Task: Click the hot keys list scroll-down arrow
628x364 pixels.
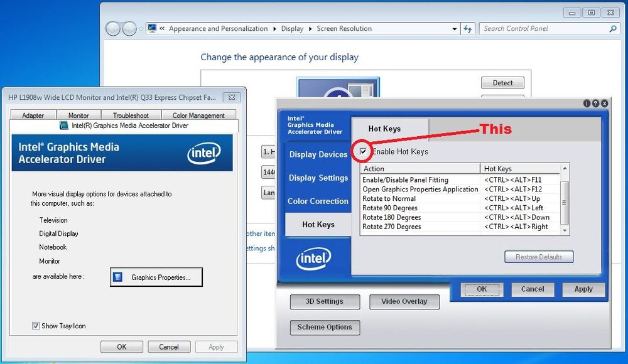Action: click(x=565, y=231)
